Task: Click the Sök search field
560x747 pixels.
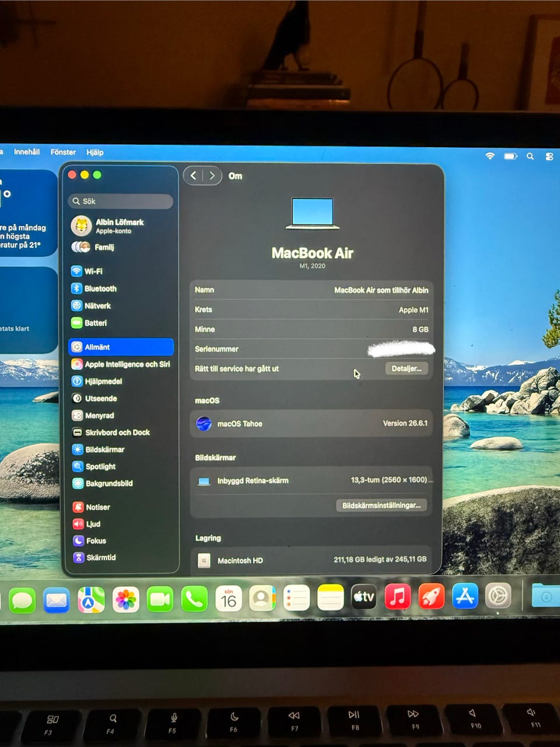Action: click(x=121, y=201)
